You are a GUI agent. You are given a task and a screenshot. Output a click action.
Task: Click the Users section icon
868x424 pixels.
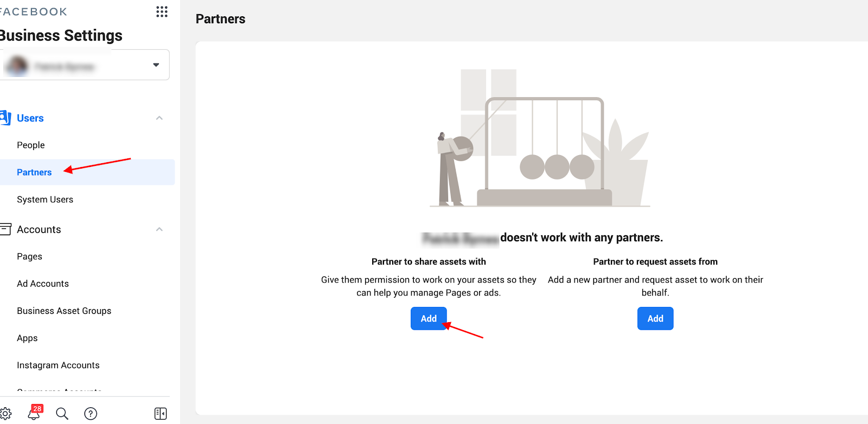pos(5,118)
